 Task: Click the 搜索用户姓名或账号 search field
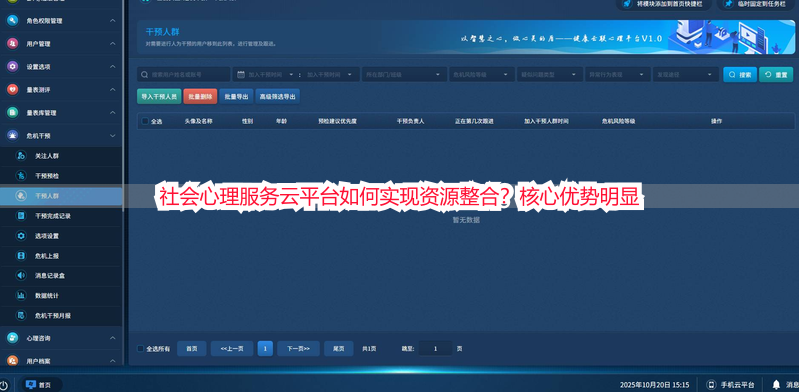183,74
